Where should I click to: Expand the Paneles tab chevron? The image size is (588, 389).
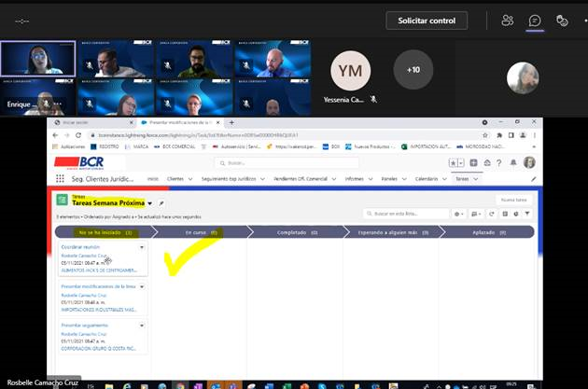click(404, 179)
